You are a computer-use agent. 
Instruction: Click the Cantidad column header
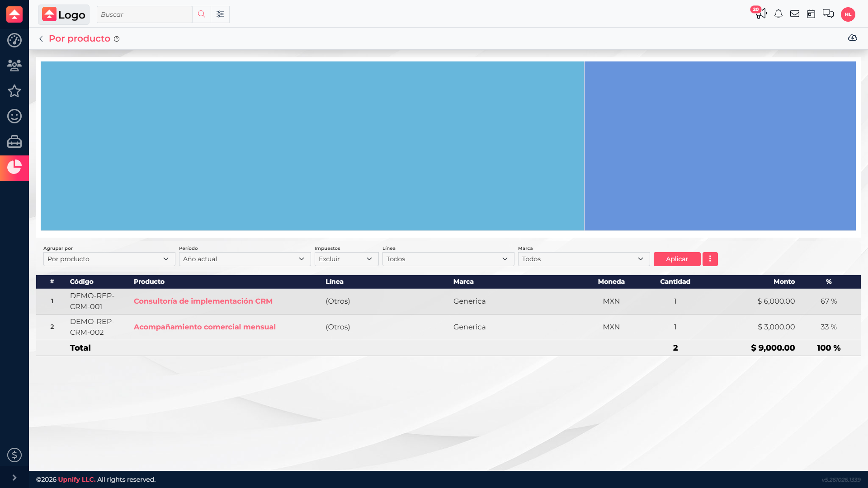[675, 282]
